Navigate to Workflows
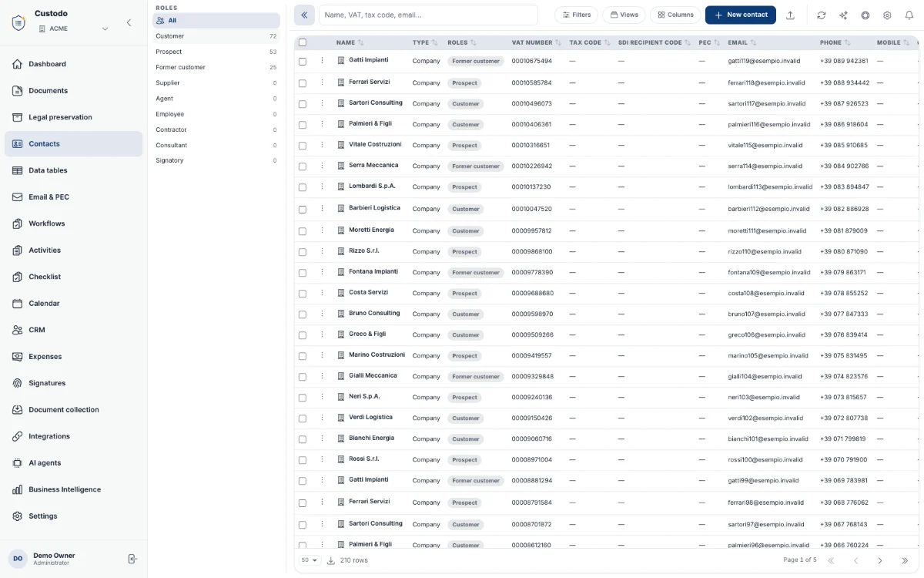Screen dimensions: 924x578 click(73, 223)
